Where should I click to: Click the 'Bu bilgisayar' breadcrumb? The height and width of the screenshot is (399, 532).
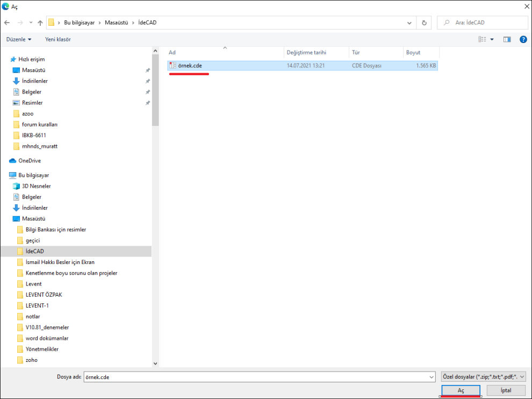click(79, 23)
